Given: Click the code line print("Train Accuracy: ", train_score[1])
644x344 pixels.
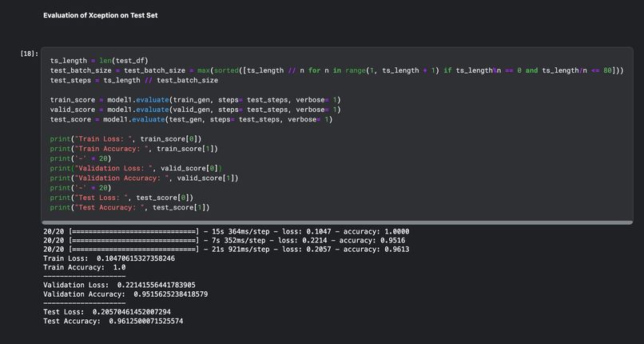Looking at the screenshot, I should pyautogui.click(x=134, y=149).
